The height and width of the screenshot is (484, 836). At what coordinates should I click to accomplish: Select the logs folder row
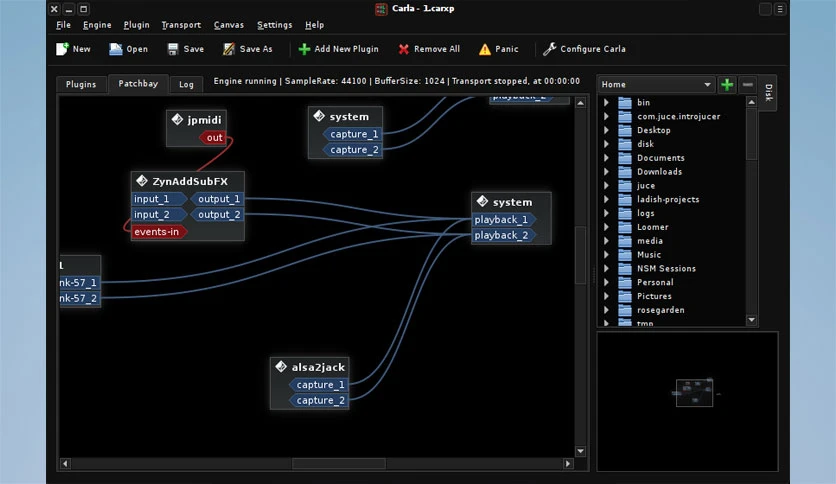[672, 213]
